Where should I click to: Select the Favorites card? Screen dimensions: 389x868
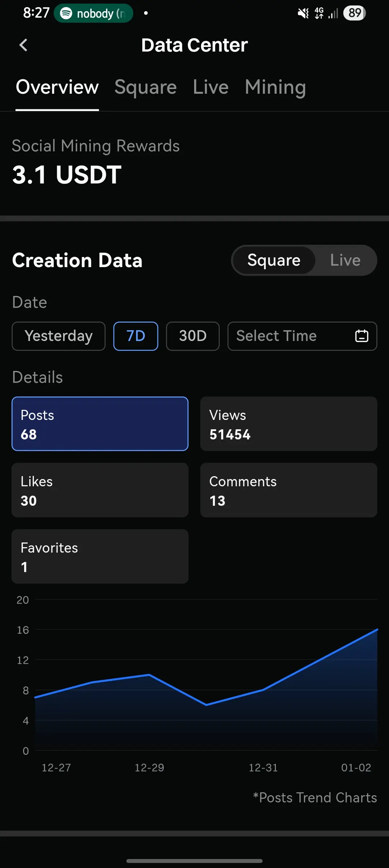[x=100, y=557]
